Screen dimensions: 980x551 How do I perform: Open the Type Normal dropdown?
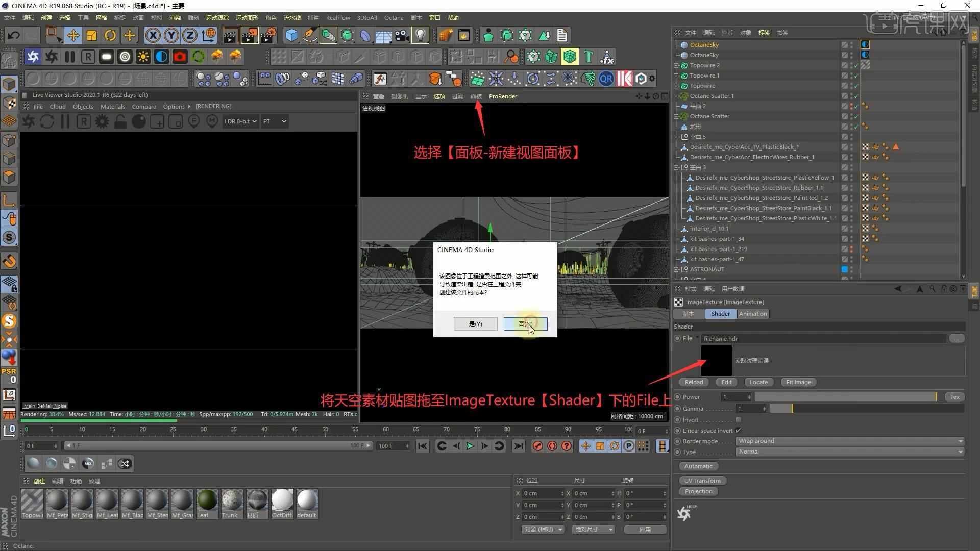pos(850,452)
